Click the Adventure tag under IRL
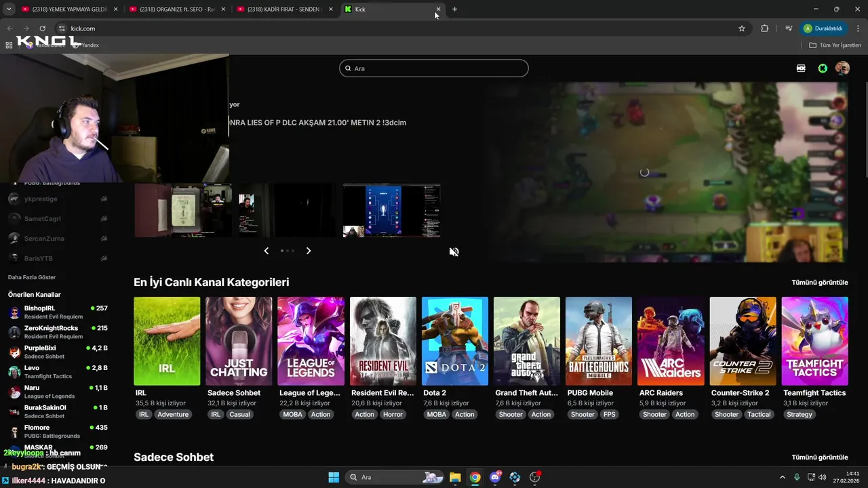This screenshot has width=868, height=488. coord(173,414)
